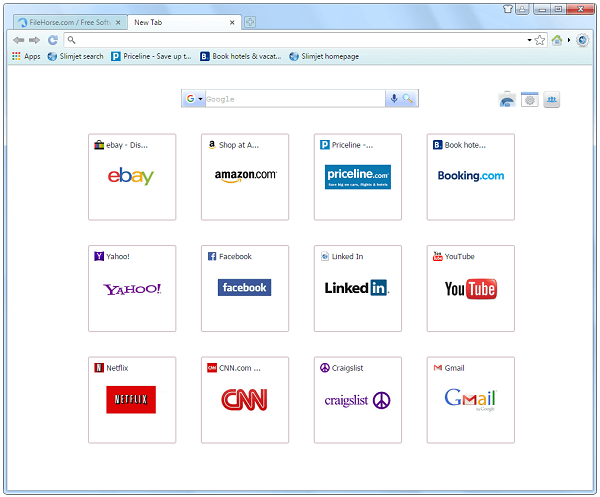Viewport: 600px width, 497px height.
Task: Open Priceline - Save up bookmark
Action: [x=151, y=56]
